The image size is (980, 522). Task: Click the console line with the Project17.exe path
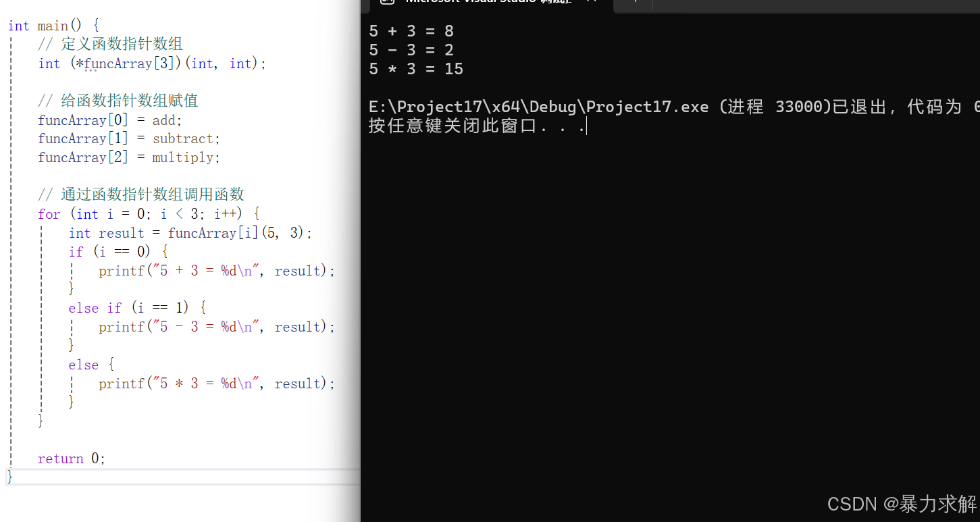[x=674, y=107]
